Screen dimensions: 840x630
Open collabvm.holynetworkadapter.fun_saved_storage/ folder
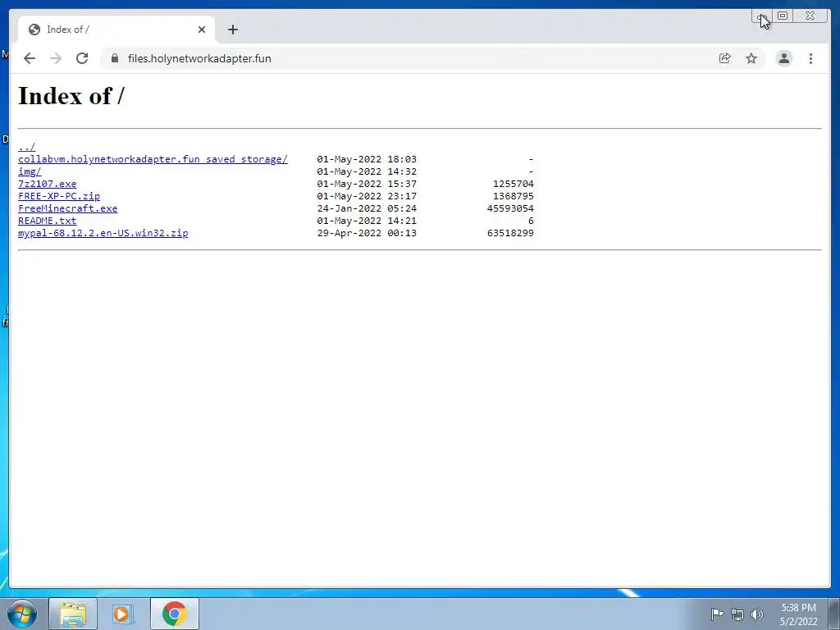153,159
